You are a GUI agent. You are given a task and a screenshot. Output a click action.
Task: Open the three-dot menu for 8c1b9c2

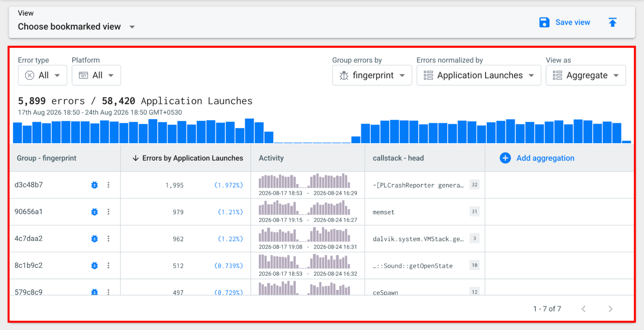point(109,265)
